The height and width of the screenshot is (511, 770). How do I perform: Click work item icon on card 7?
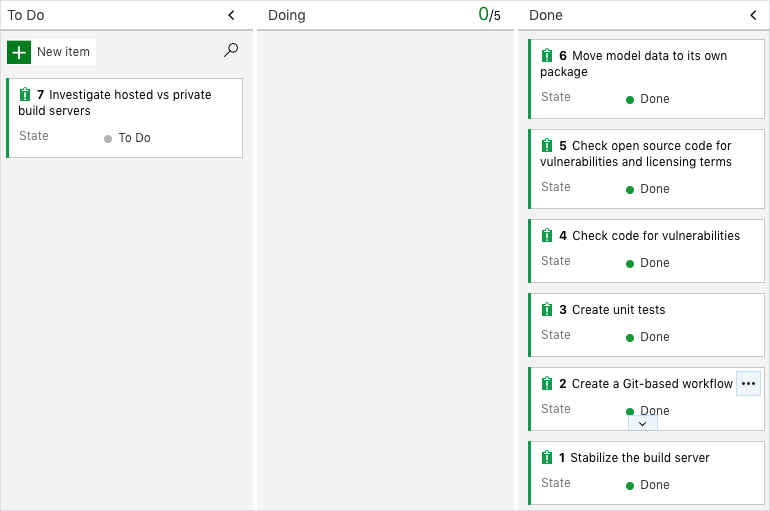click(x=25, y=94)
